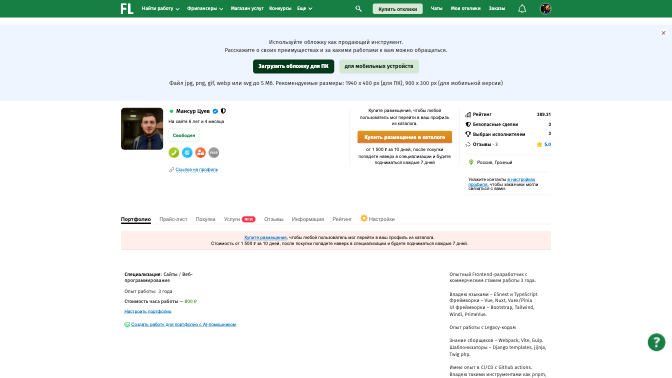Click the Рейтинг stats icon
This screenshot has height=378, width=672.
tap(468, 114)
